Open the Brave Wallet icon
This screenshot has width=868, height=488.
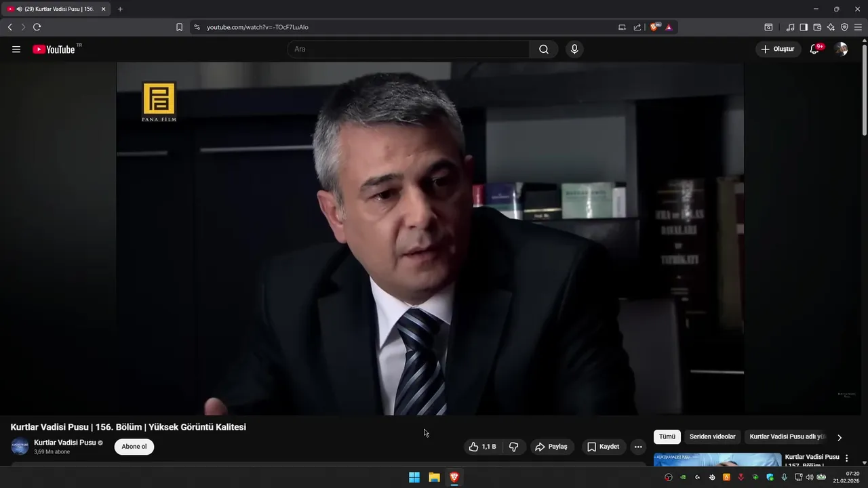817,27
